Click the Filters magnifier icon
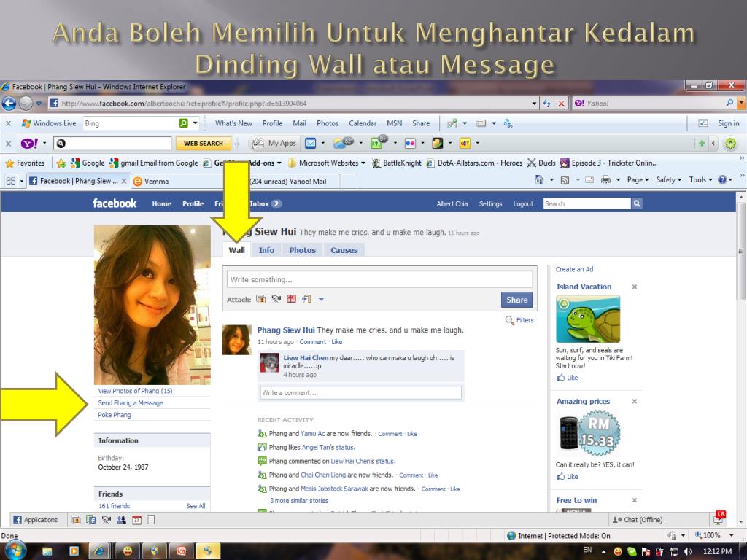The image size is (747, 560). coord(509,321)
